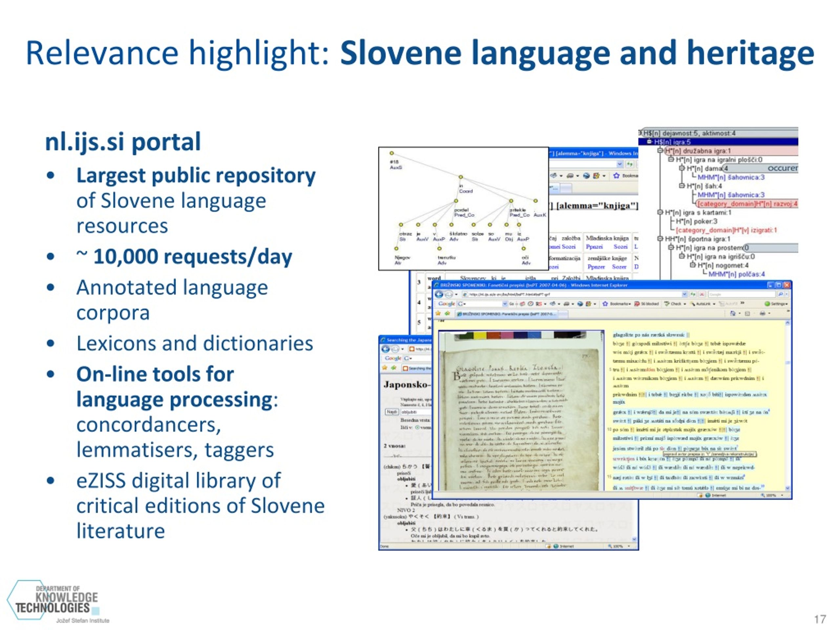Collapse 'igra na igralni plošči:0' node
Viewport: 840px width, 630px height.
click(x=671, y=159)
